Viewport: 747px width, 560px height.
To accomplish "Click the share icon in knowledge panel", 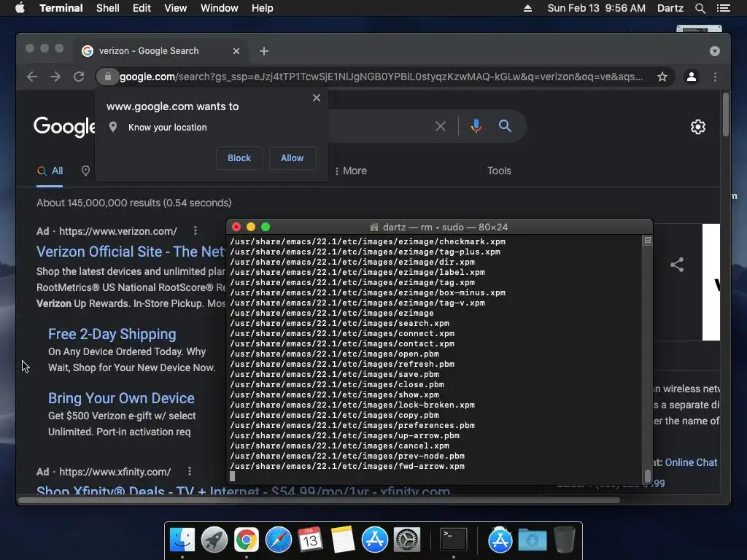I will click(x=677, y=265).
